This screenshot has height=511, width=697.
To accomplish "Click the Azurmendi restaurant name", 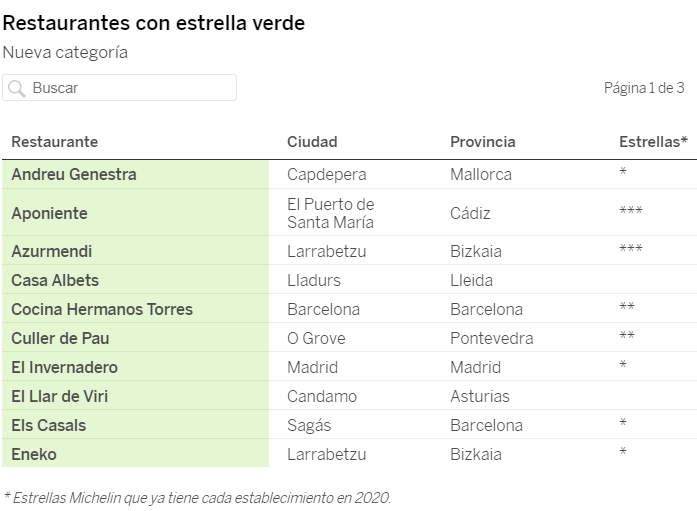I will (51, 251).
